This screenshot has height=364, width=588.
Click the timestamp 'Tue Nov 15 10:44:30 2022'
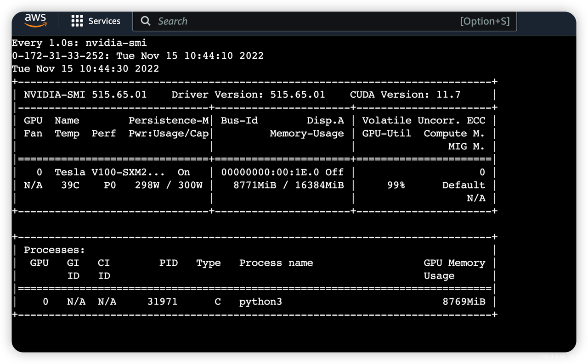tap(85, 68)
